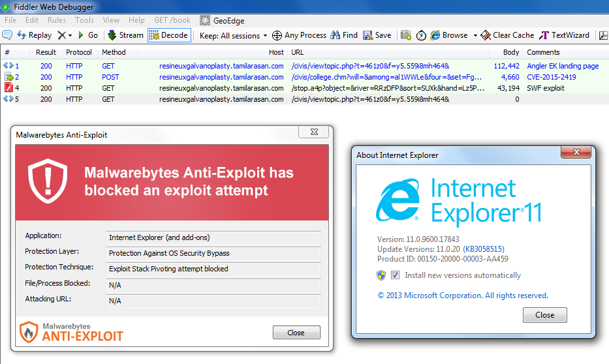The width and height of the screenshot is (609, 364).
Task: Click the Browse Internet Explorer icon
Action: 435,35
